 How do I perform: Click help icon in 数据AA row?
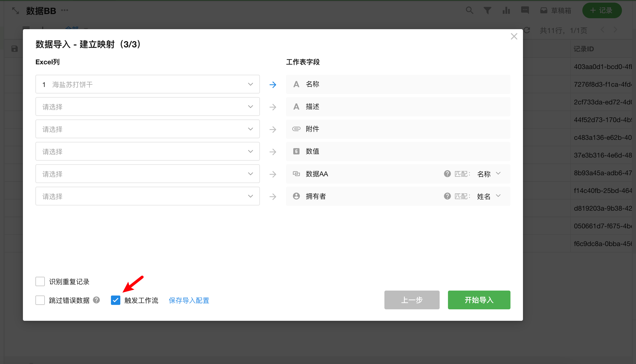pos(447,174)
